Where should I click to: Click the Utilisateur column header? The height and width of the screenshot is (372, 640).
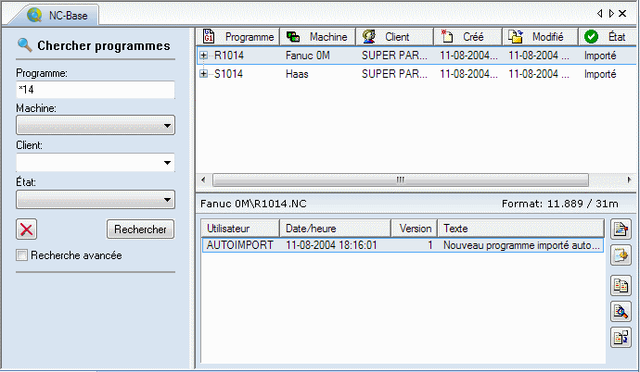click(x=240, y=228)
